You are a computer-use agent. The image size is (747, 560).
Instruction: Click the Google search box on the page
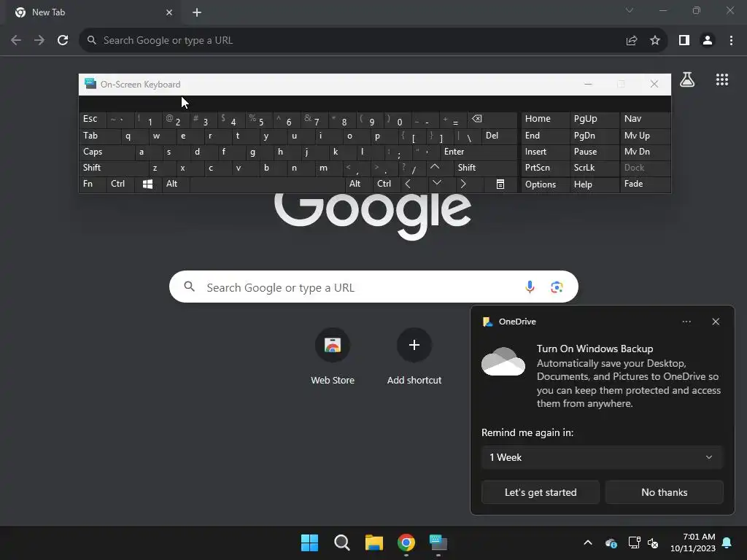[x=373, y=287]
